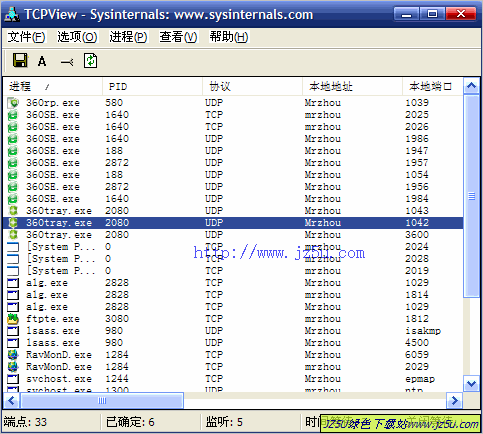This screenshot has width=483, height=434.
Task: Click the isakmp port cell
Action: point(423,331)
